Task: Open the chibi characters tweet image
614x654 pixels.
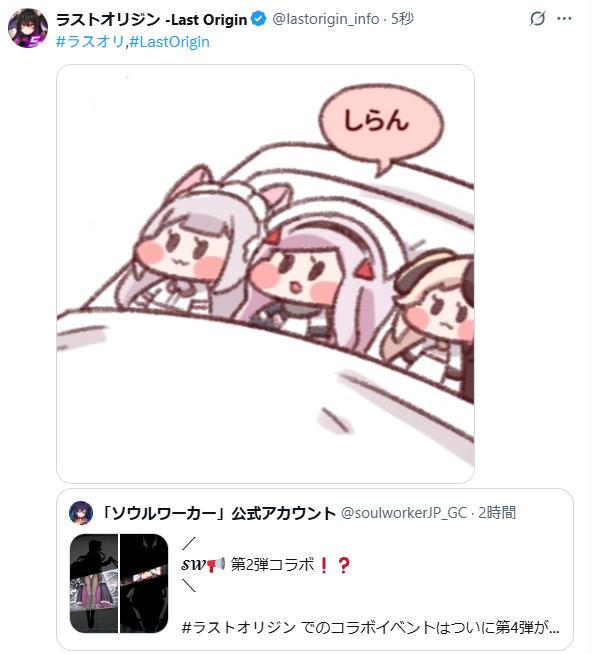Action: tap(265, 274)
